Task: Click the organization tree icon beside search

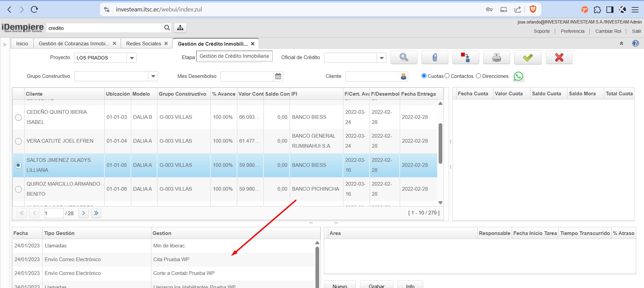Action: click(x=180, y=28)
